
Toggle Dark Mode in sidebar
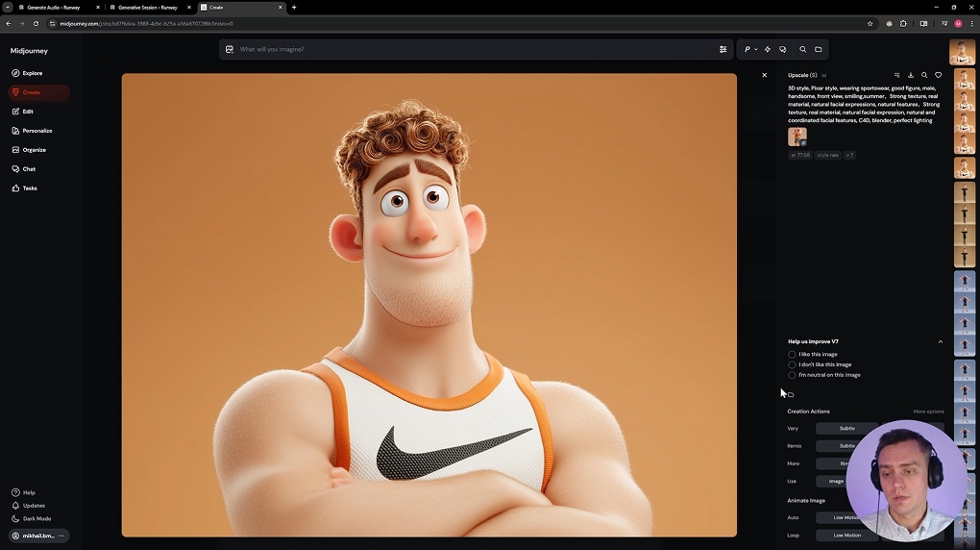click(32, 518)
